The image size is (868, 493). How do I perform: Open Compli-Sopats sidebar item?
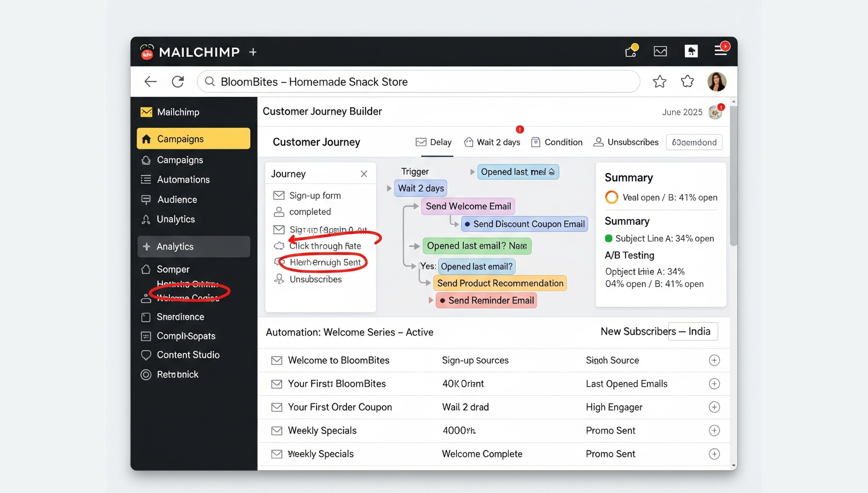click(185, 336)
